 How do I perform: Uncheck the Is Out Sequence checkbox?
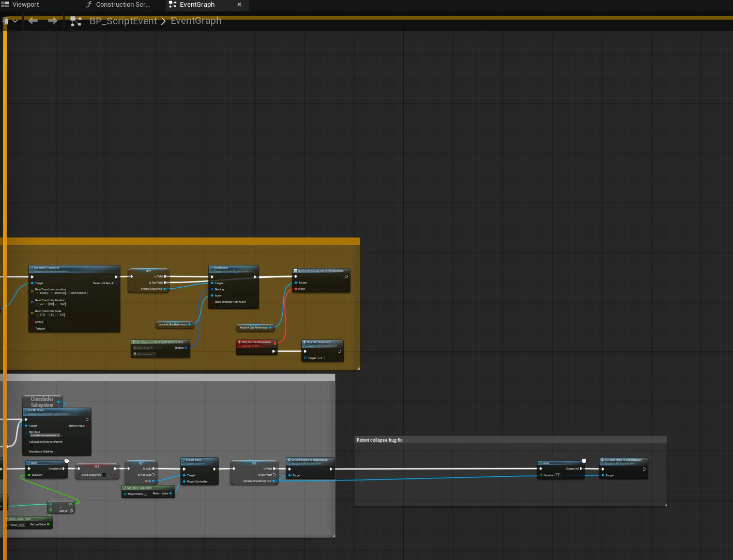104,475
